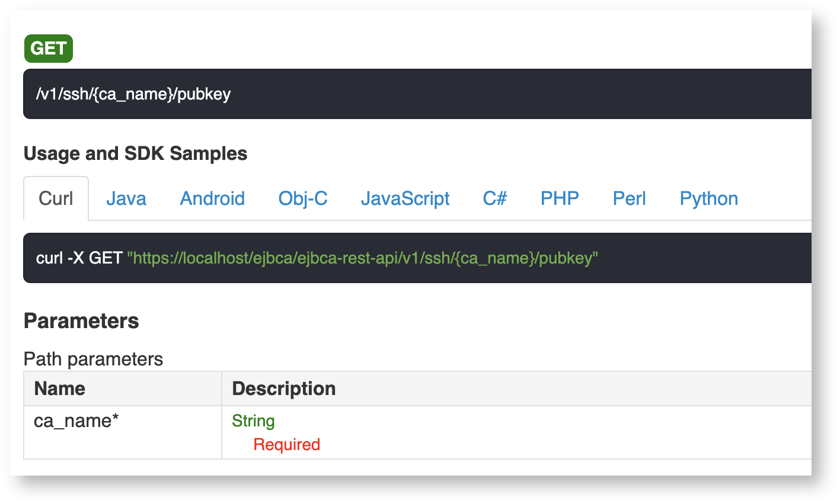Click the green GET method badge
The width and height of the screenshot is (840, 504).
click(x=48, y=49)
